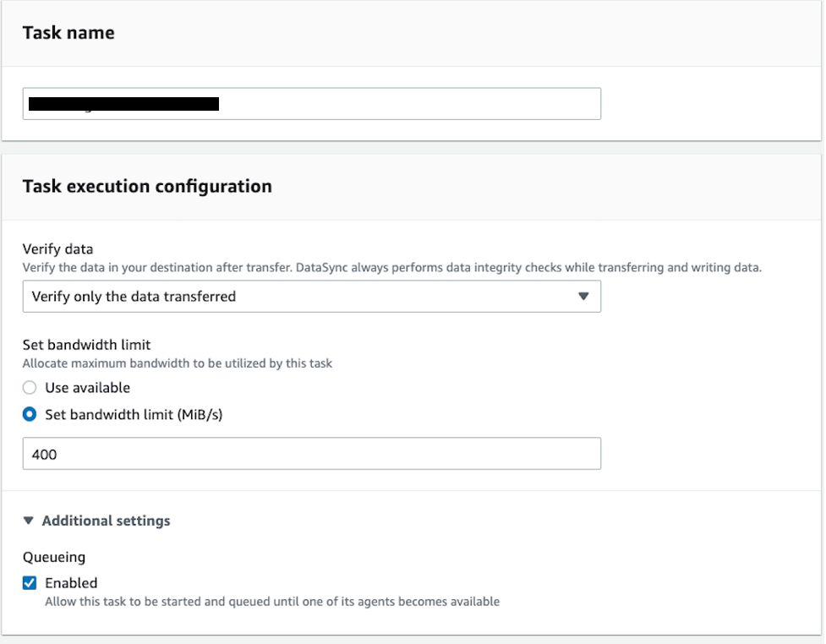Change the Verify only the data transferred selection
This screenshot has width=826, height=644.
tap(313, 297)
